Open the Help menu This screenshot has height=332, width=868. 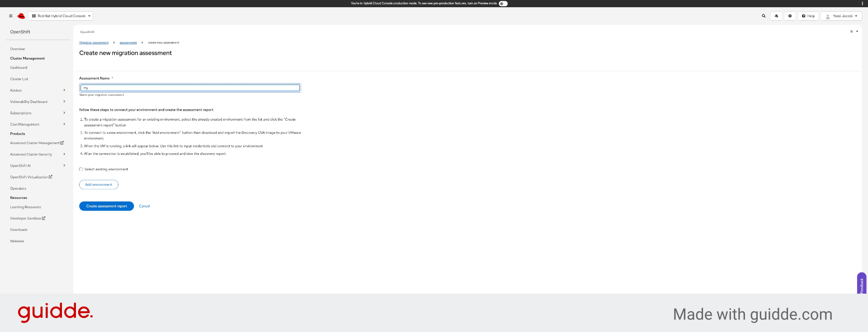coord(808,16)
